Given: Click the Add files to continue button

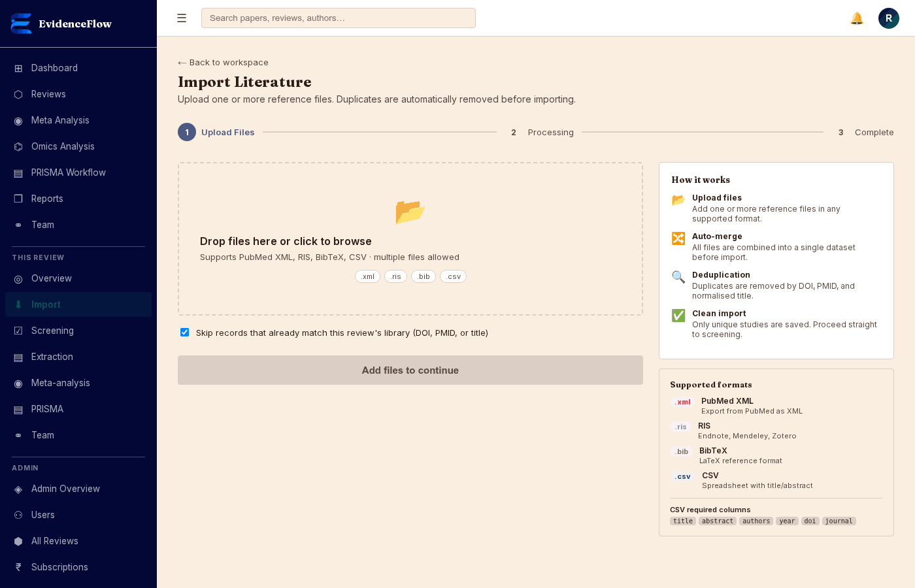Looking at the screenshot, I should (x=410, y=370).
